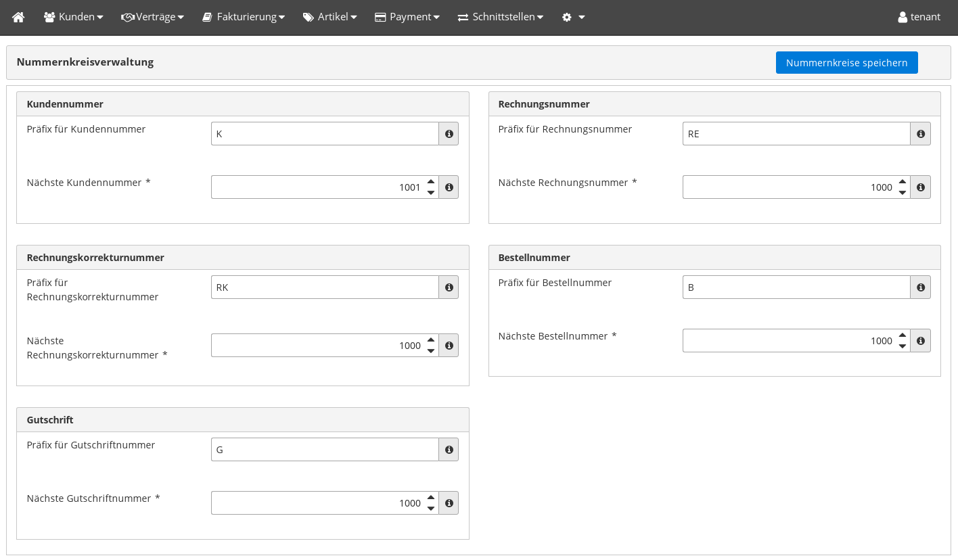Screen dimensions: 958x560
Task: Click the tenant user link
Action: pos(919,17)
